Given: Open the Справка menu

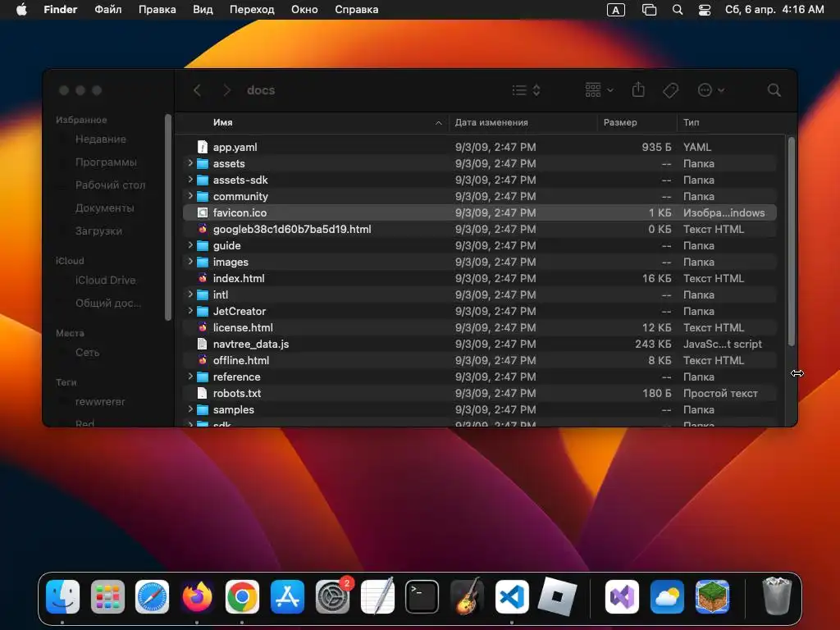Looking at the screenshot, I should click(x=356, y=10).
